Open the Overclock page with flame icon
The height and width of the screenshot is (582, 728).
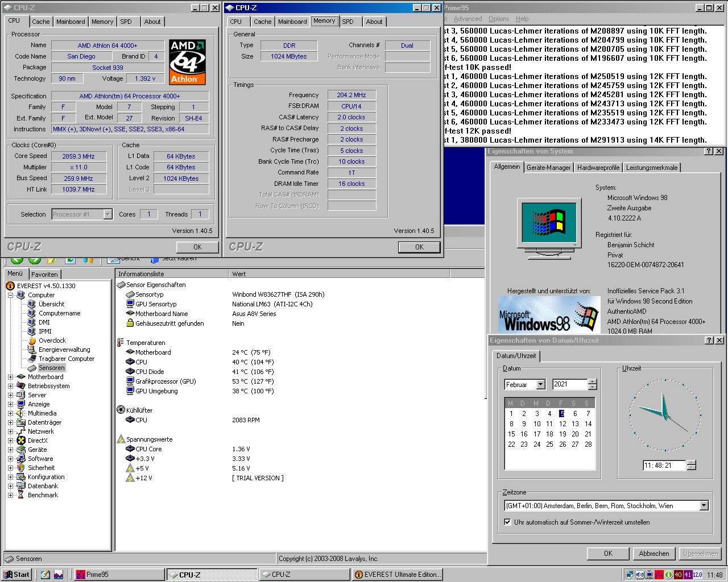47,340
